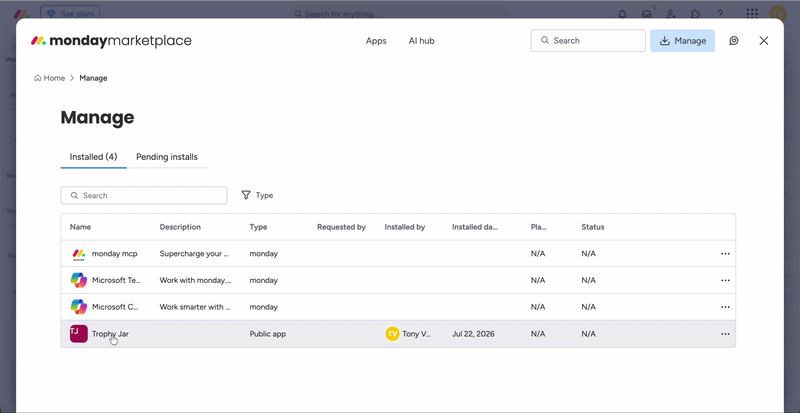The height and width of the screenshot is (413, 800).
Task: Focus the installed apps Search field
Action: click(144, 196)
